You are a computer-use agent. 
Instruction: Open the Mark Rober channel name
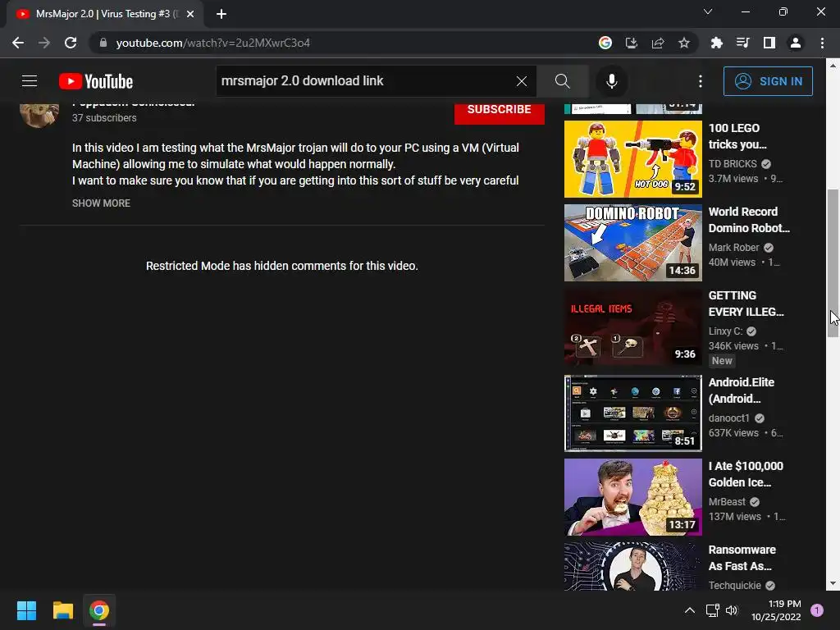(734, 248)
